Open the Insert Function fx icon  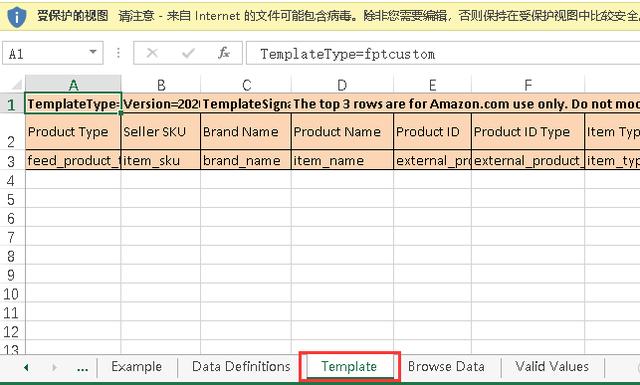[x=223, y=53]
